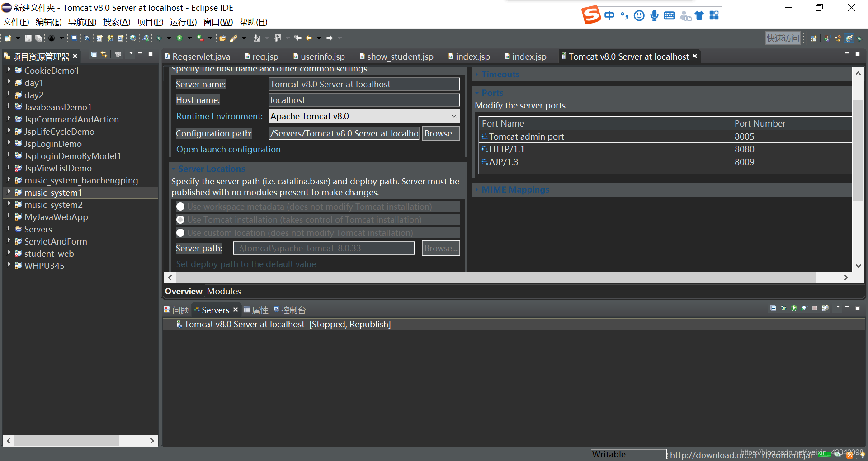Open Runtime Environment combo box

click(364, 116)
